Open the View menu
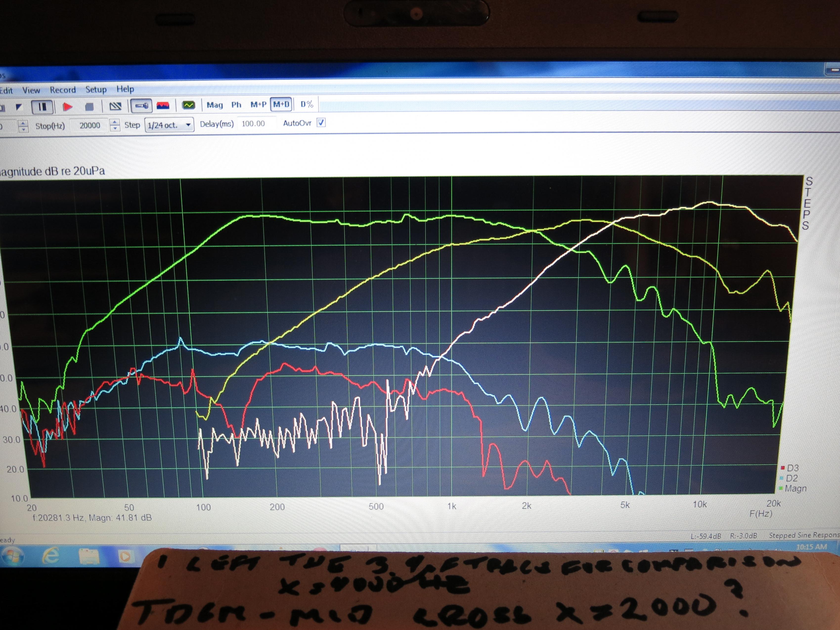Viewport: 840px width, 630px height. click(x=31, y=90)
